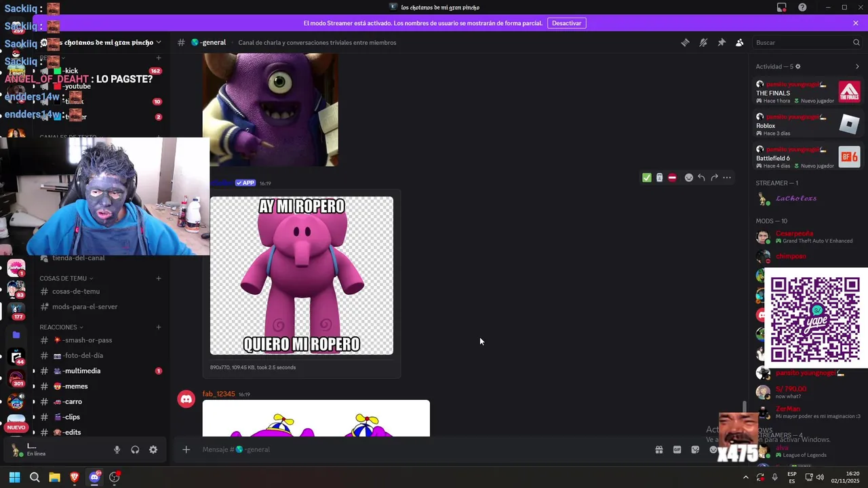Open the memes channel

tap(100, 386)
